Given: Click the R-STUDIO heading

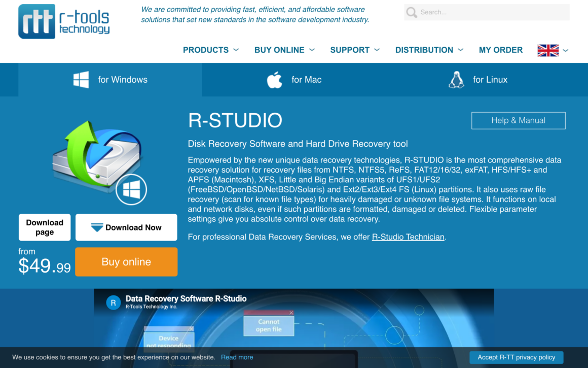Looking at the screenshot, I should [x=235, y=120].
